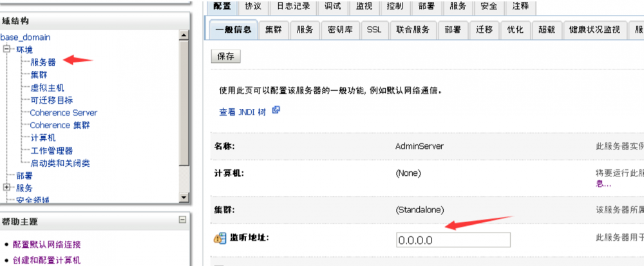Open the SSL sub-tab
Image resolution: width=644 pixels, height=266 pixels.
pos(374,30)
